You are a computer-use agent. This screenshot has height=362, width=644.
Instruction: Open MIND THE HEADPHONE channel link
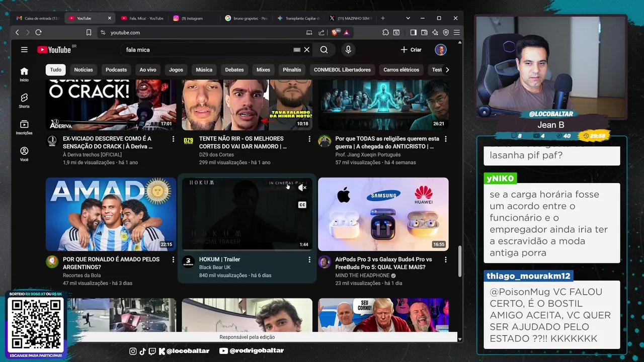tap(363, 276)
